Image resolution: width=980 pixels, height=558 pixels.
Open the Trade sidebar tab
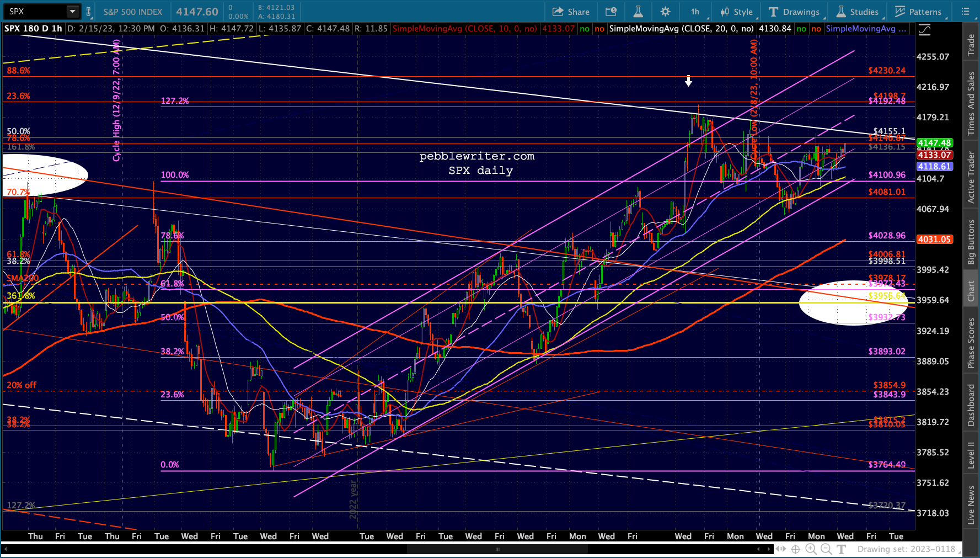tap(971, 45)
